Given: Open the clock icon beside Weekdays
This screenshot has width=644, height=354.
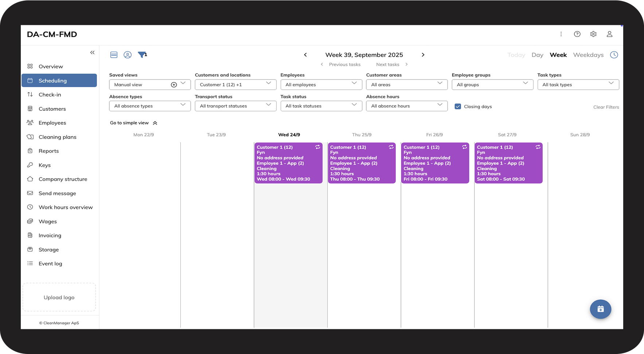Looking at the screenshot, I should (x=614, y=55).
